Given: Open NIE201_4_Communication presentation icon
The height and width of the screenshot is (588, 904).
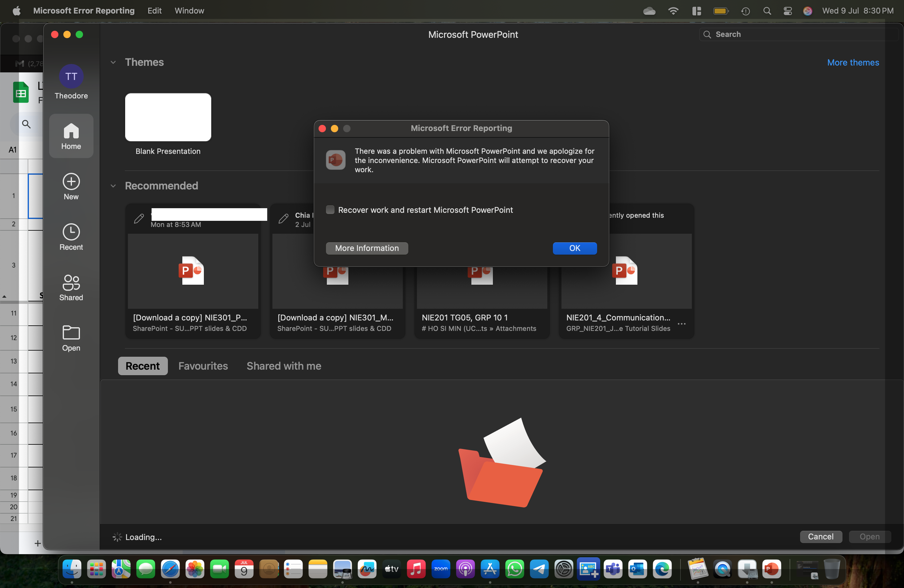Looking at the screenshot, I should pos(625,271).
